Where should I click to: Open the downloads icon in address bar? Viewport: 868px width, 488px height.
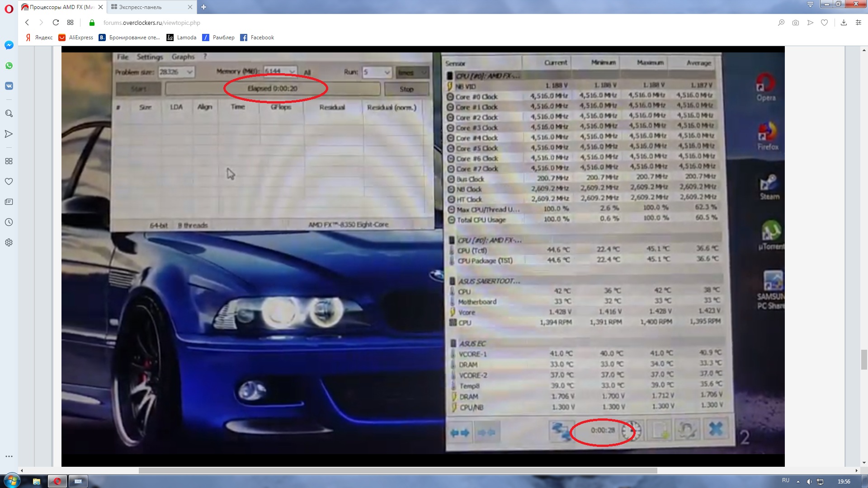[844, 23]
